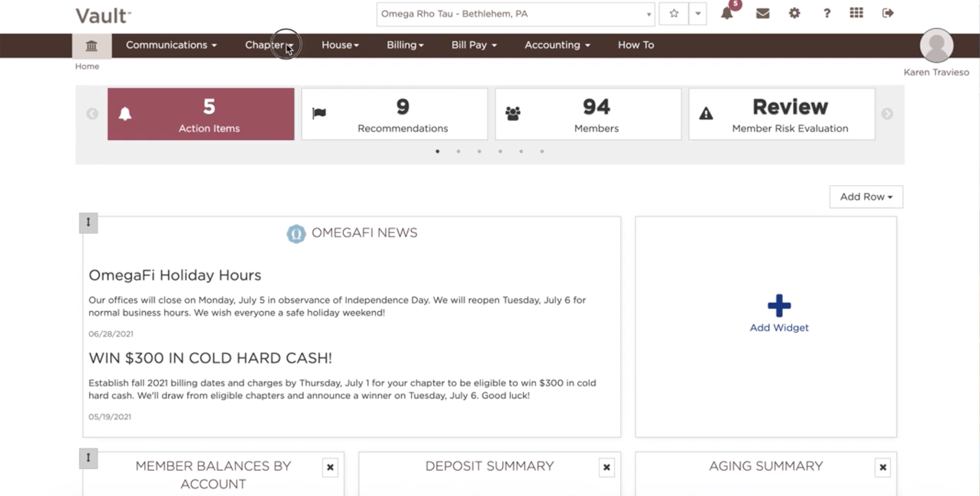
Task: Open Karen Travieso profile avatar
Action: [x=936, y=46]
